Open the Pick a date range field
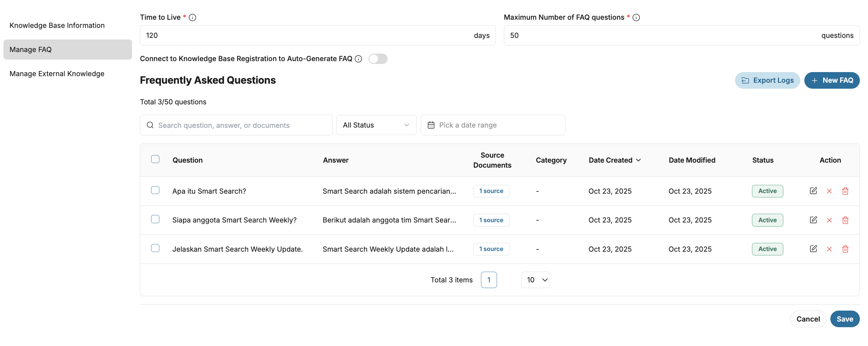Screen dimensions: 868x346 [x=493, y=125]
